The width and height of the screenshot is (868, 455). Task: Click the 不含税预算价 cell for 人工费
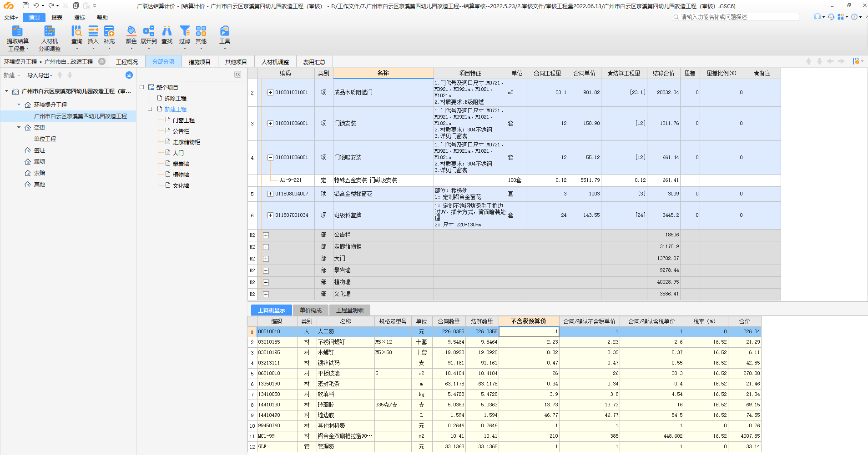click(x=529, y=331)
